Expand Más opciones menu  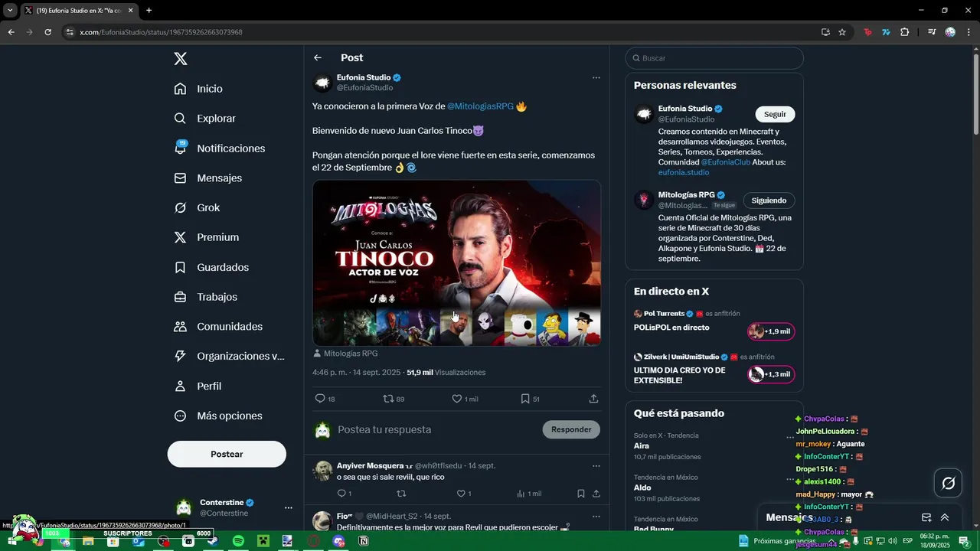pos(218,416)
